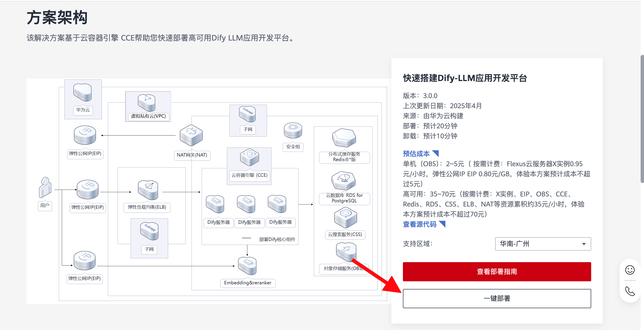Click the EIP icon pointing to Embedding&reranker

85,261
